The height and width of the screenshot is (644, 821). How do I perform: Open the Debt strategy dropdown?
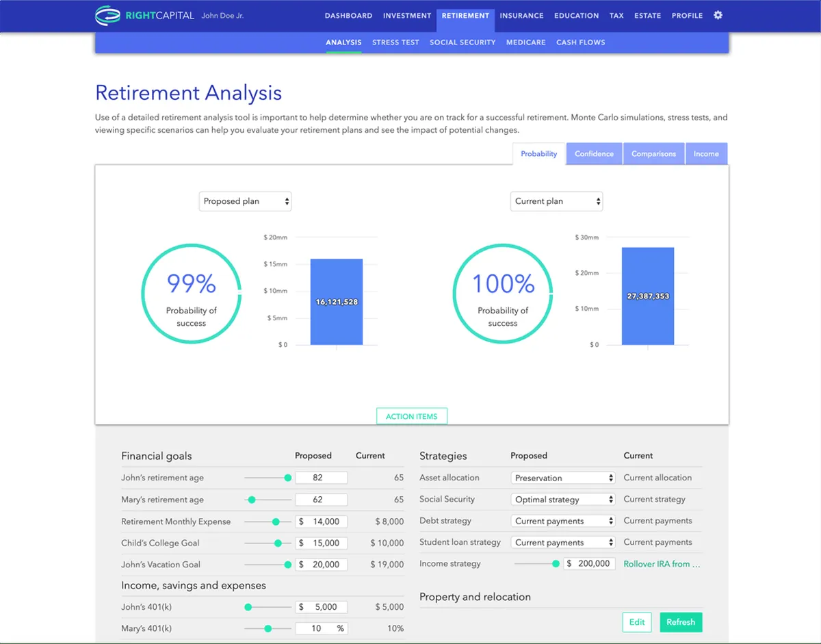tap(563, 521)
